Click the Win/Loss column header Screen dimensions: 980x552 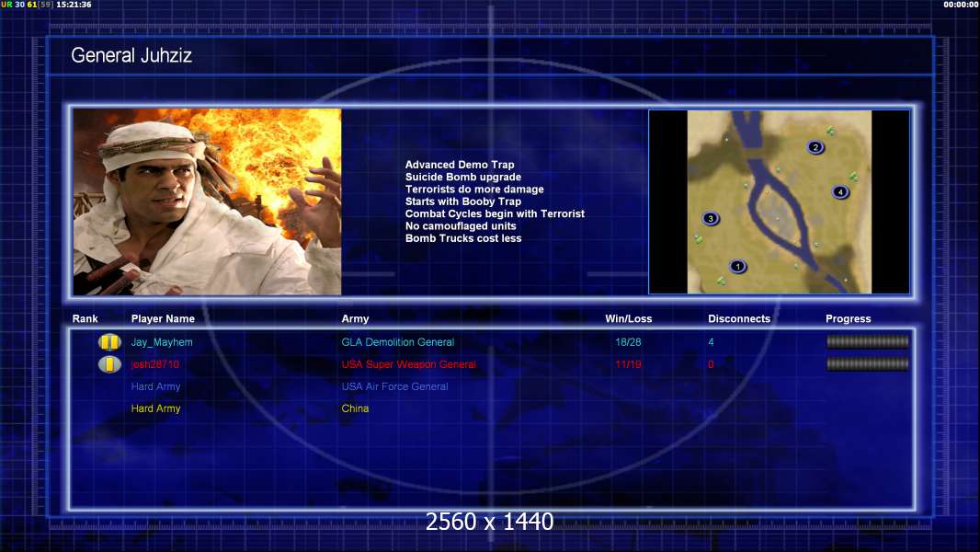[x=628, y=319]
